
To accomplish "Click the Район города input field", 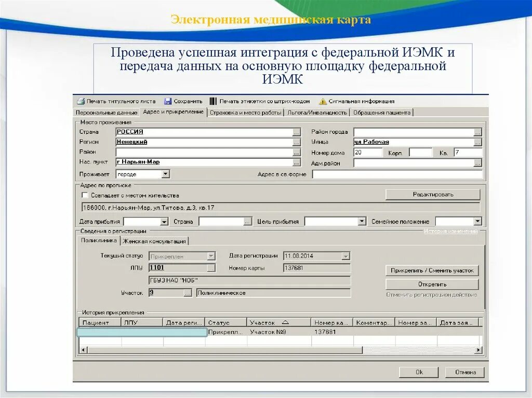I will coord(414,132).
